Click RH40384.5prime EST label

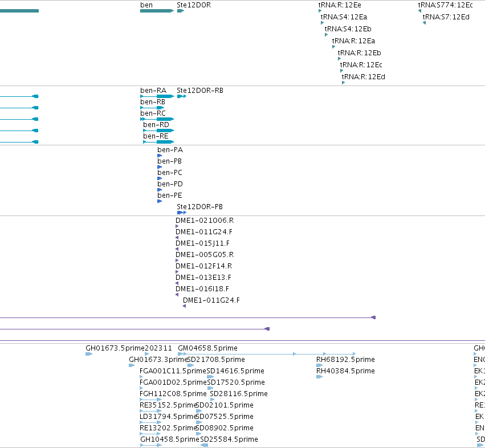tap(345, 371)
